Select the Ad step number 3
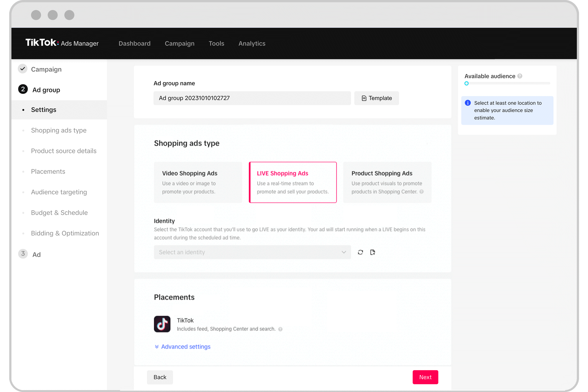The width and height of the screenshot is (588, 392). click(x=23, y=254)
